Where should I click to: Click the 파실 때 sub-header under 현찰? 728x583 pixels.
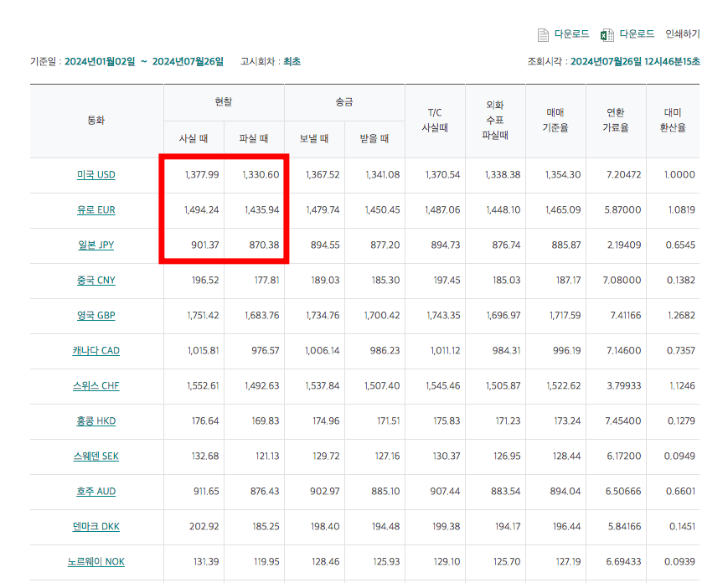pos(254,139)
